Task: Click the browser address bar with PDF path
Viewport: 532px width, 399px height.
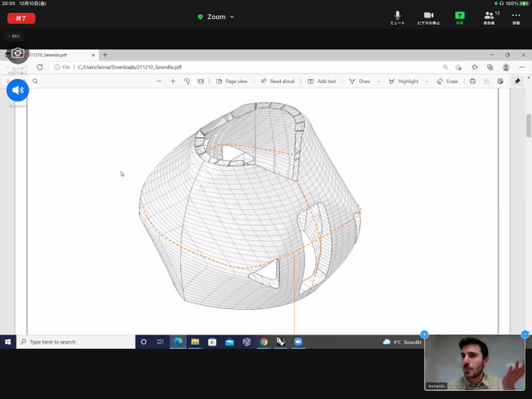Action: point(239,67)
